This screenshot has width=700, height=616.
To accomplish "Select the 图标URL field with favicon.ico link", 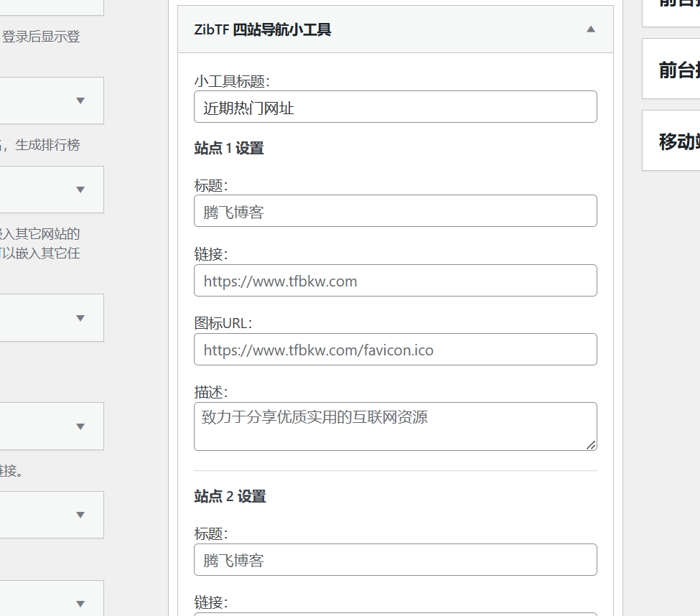I will (x=395, y=350).
